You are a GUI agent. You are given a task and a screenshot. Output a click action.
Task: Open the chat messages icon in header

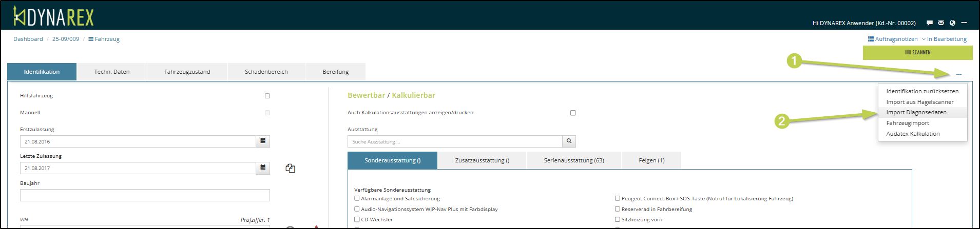(929, 23)
